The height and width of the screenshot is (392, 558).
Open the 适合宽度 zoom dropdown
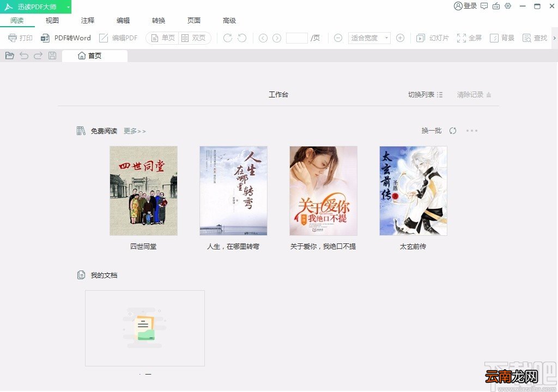[369, 38]
